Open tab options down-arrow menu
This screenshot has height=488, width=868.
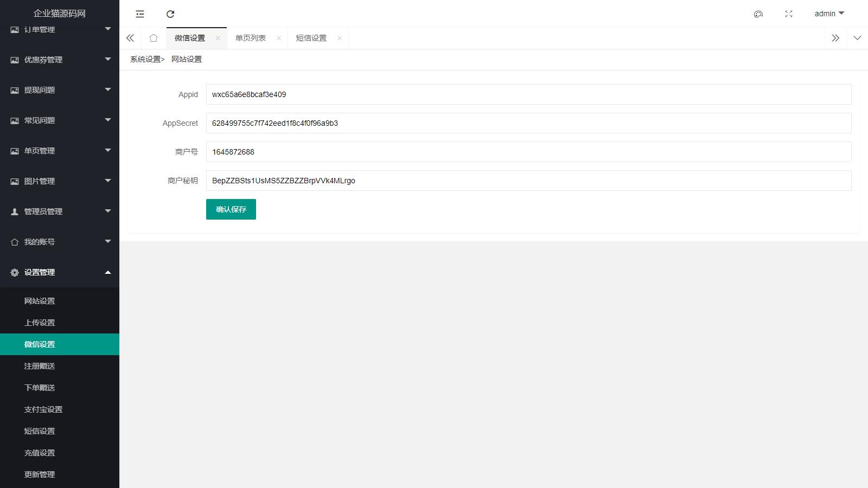coord(857,38)
